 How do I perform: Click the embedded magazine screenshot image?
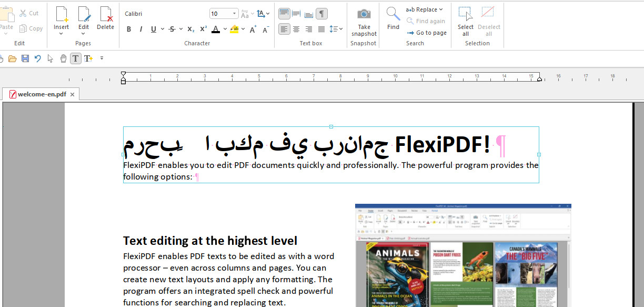point(463,255)
